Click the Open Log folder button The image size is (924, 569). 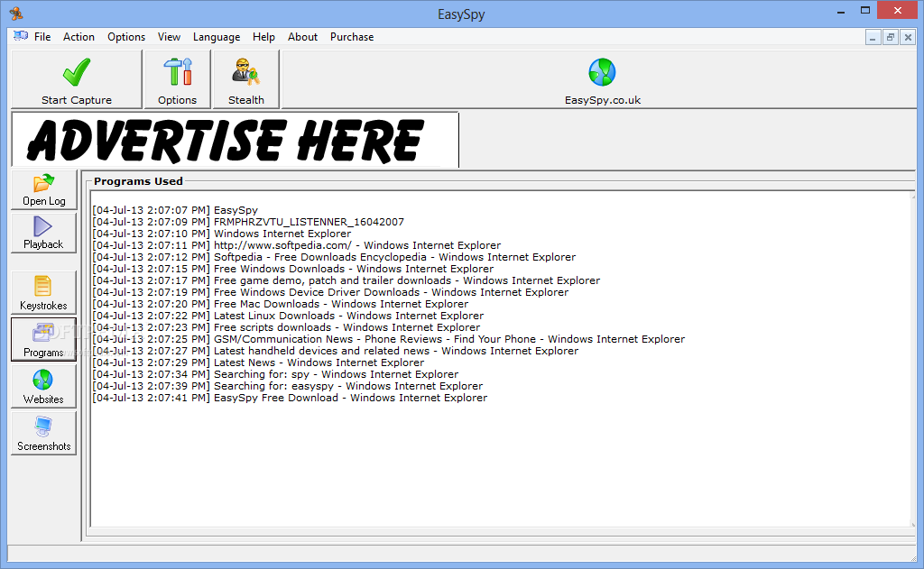[x=43, y=190]
